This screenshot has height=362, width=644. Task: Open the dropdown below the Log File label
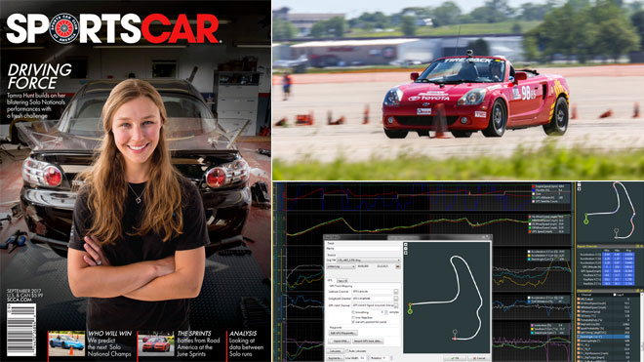point(341,266)
